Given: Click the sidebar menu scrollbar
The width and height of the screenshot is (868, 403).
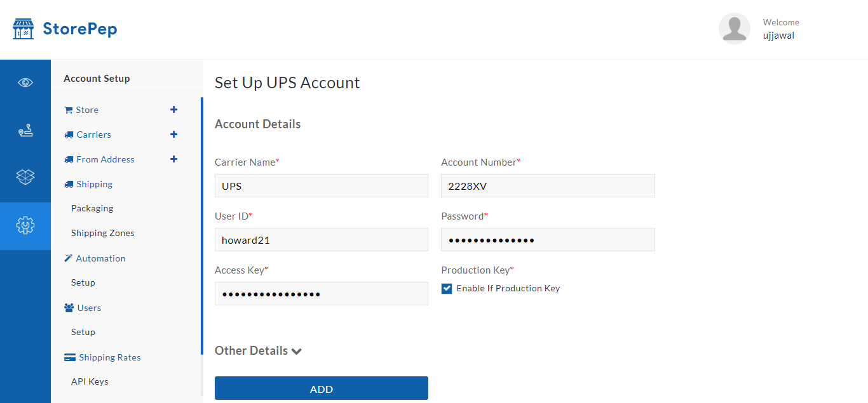Looking at the screenshot, I should [x=202, y=225].
